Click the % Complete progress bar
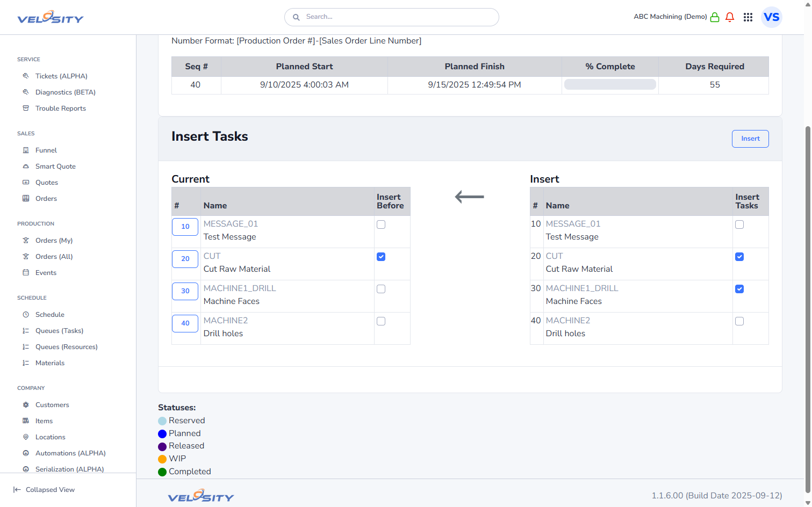The height and width of the screenshot is (507, 812). pos(610,85)
